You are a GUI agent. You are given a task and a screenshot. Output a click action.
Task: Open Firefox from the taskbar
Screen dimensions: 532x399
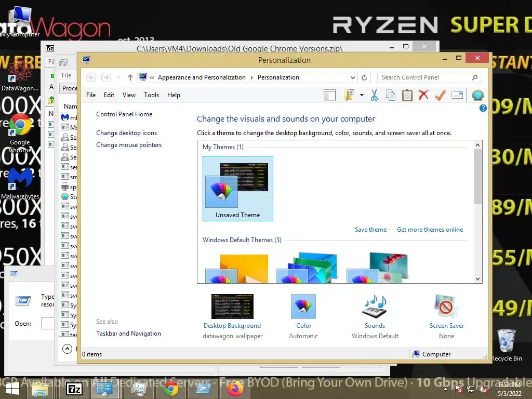(235, 389)
